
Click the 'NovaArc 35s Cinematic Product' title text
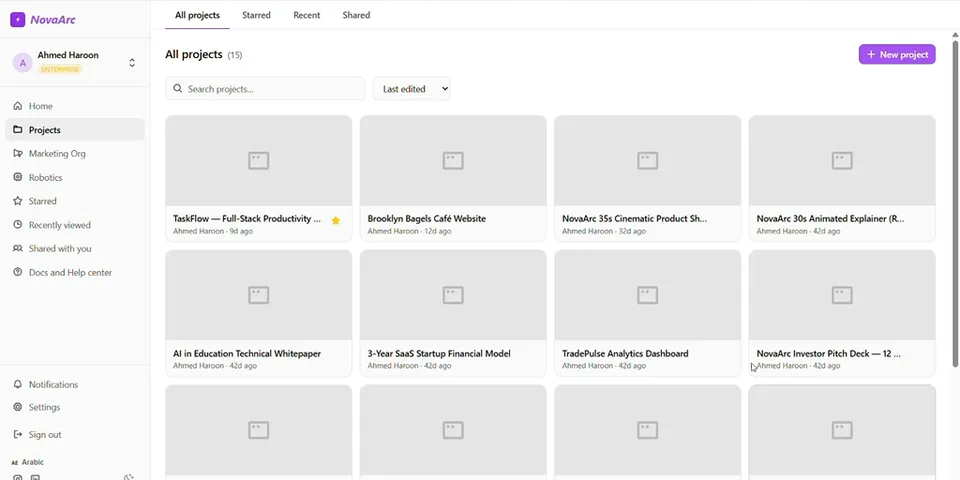pos(634,219)
